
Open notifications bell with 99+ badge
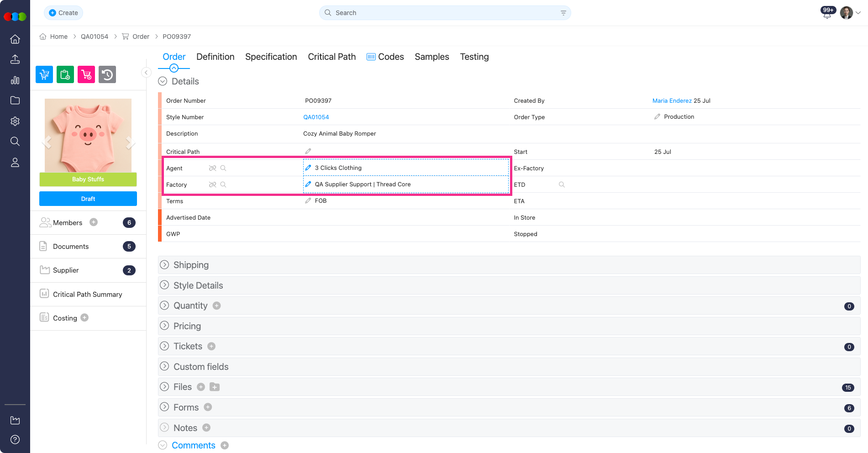[827, 13]
